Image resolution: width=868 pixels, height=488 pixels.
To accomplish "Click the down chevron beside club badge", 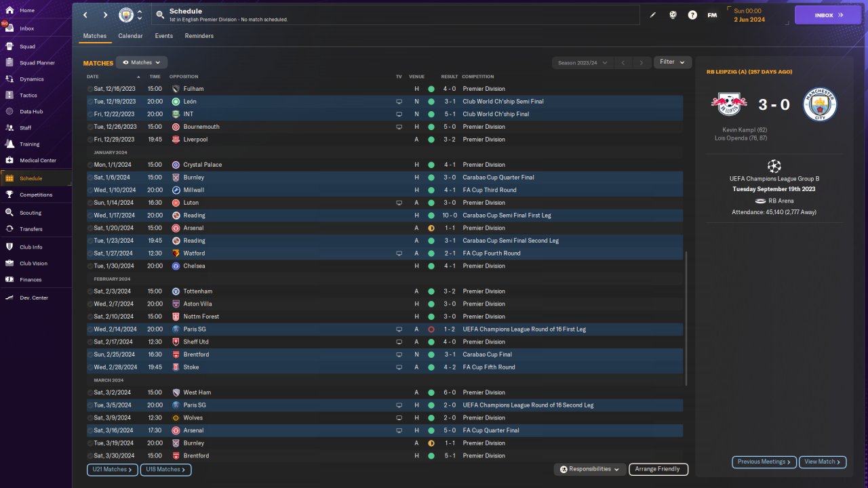I will click(140, 19).
